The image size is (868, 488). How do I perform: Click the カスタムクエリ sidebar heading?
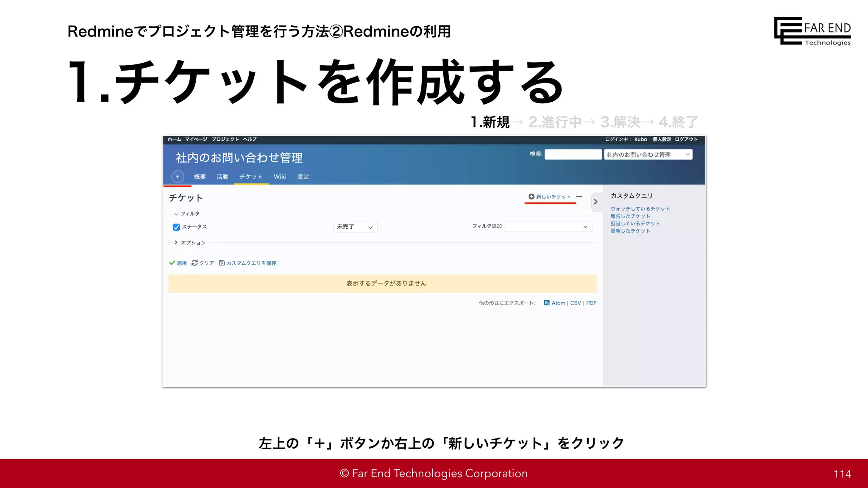(x=632, y=196)
